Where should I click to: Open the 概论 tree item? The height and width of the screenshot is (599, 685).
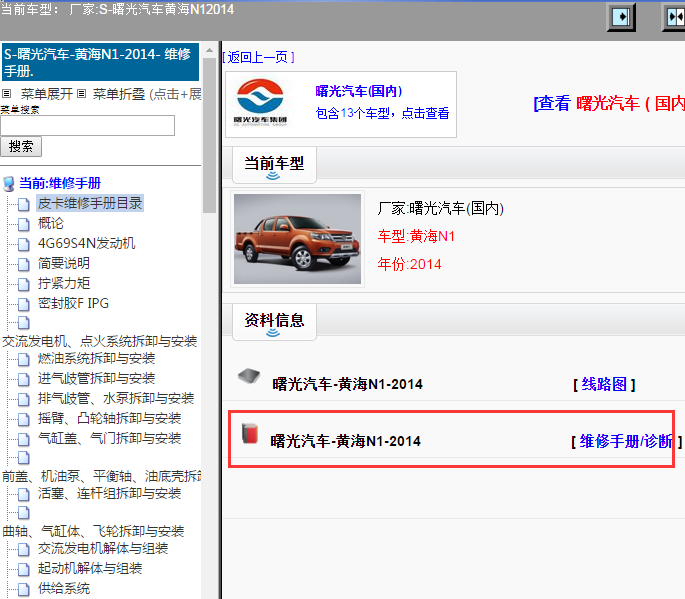(51, 223)
